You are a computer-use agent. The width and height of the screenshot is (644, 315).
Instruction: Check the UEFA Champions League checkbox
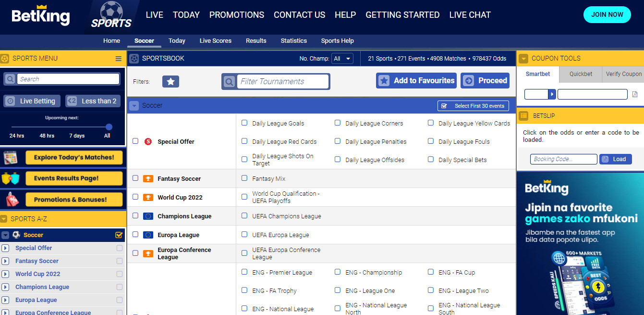coord(244,215)
